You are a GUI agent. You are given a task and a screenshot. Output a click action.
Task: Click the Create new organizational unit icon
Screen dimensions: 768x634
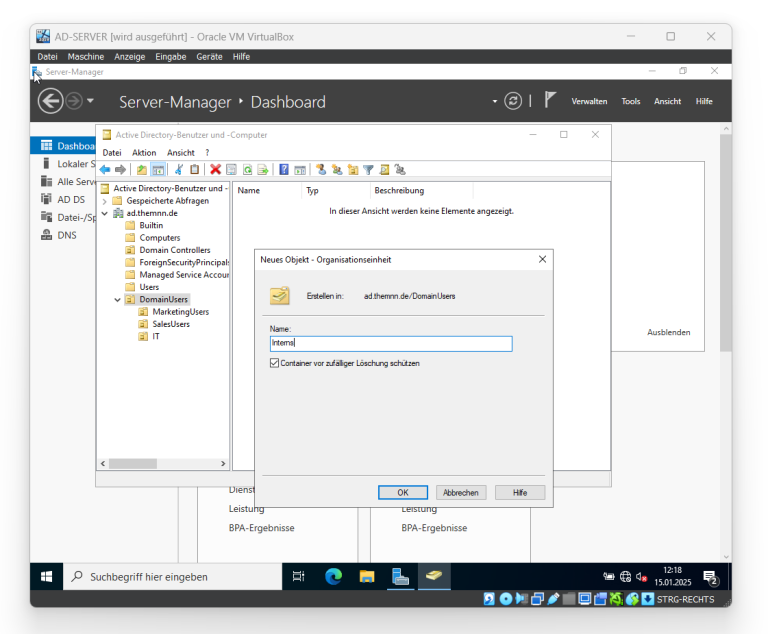pyautogui.click(x=353, y=170)
